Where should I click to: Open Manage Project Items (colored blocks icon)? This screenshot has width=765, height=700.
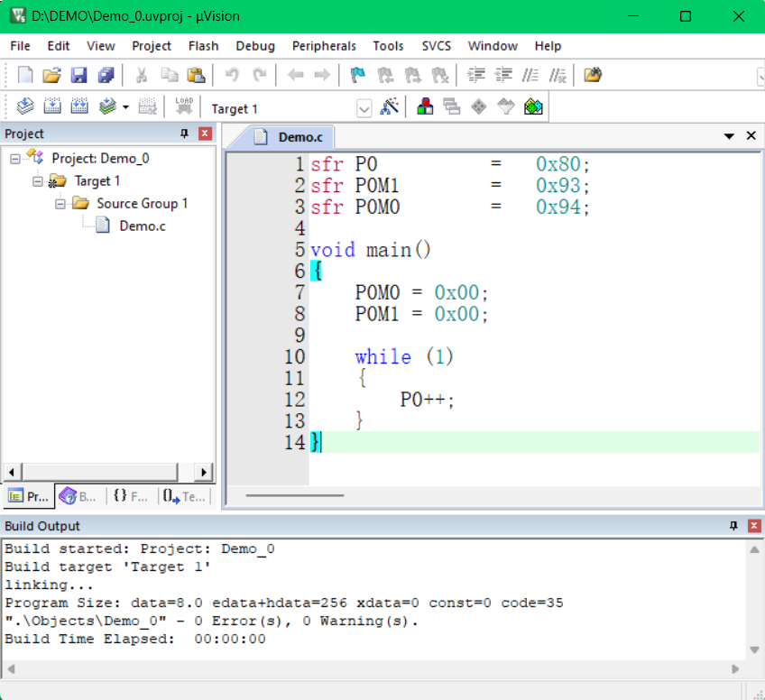[x=425, y=106]
